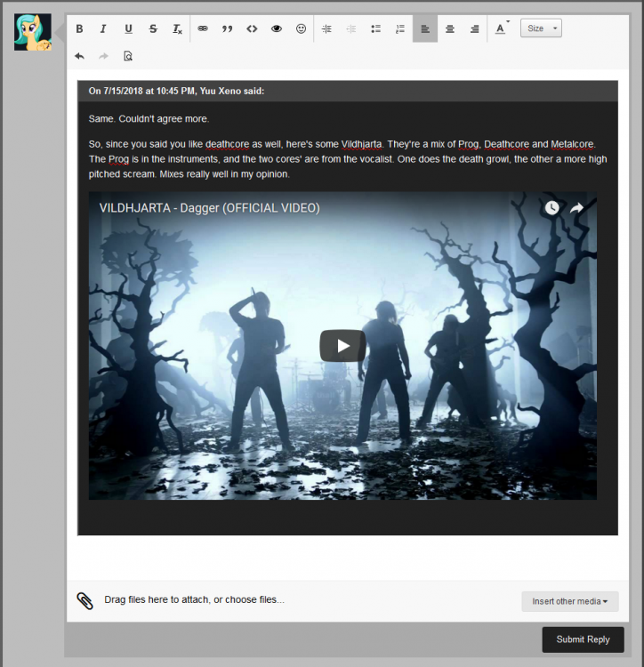Click the spoiler eye icon

pos(277,28)
